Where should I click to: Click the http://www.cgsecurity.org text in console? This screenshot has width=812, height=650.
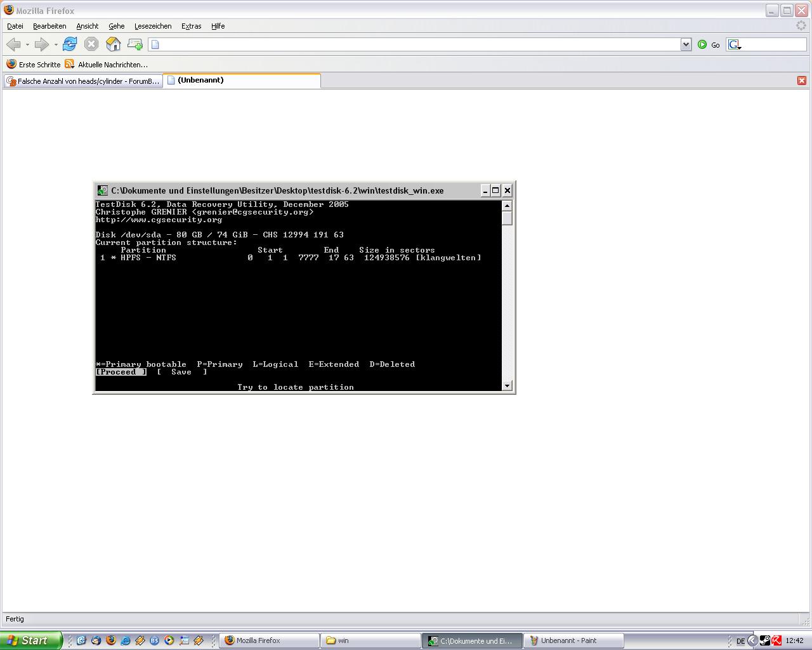(159, 220)
